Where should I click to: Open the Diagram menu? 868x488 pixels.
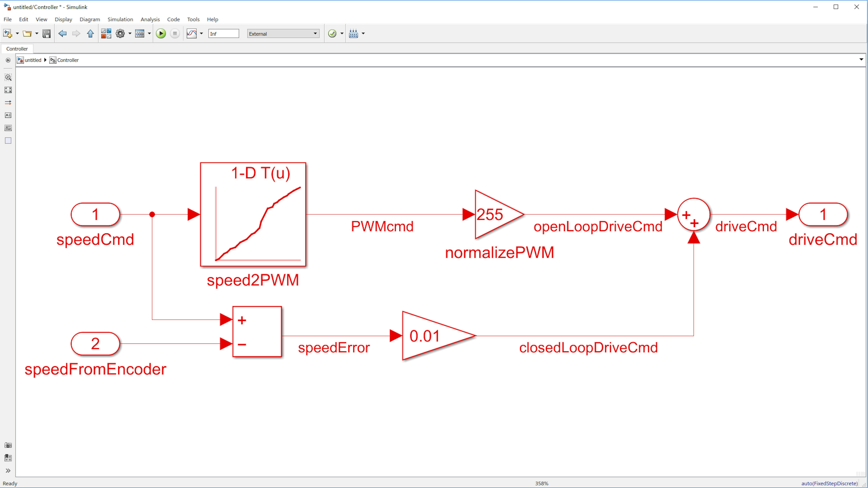[90, 19]
